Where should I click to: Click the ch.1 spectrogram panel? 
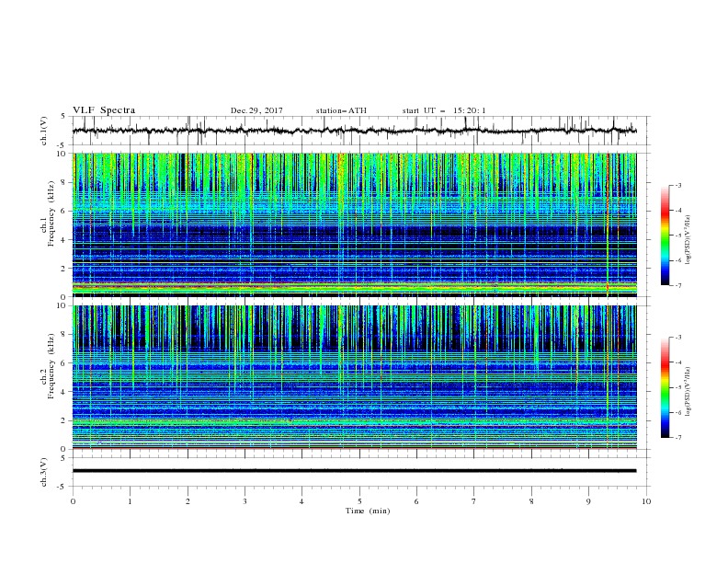[x=355, y=224]
